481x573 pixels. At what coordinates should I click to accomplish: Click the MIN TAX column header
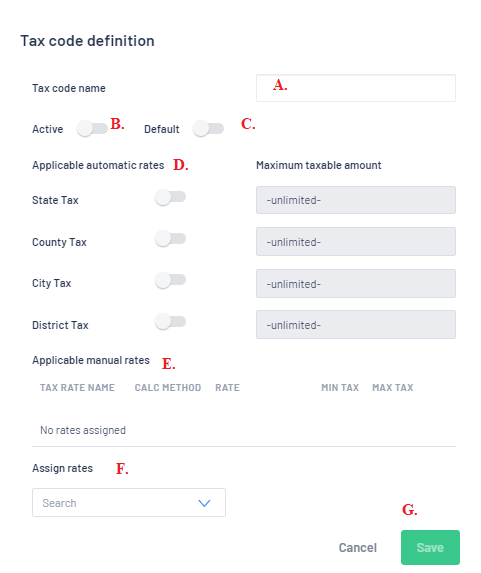pyautogui.click(x=340, y=387)
